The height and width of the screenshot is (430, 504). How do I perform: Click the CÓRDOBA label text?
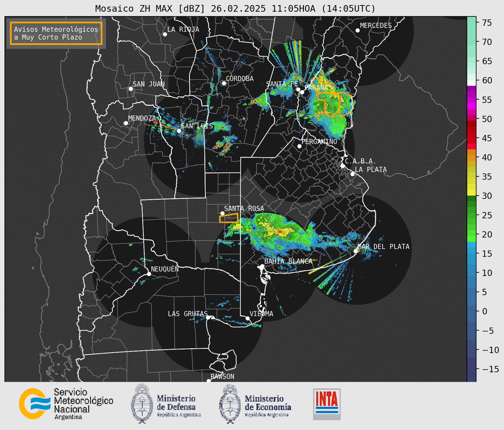click(x=240, y=79)
